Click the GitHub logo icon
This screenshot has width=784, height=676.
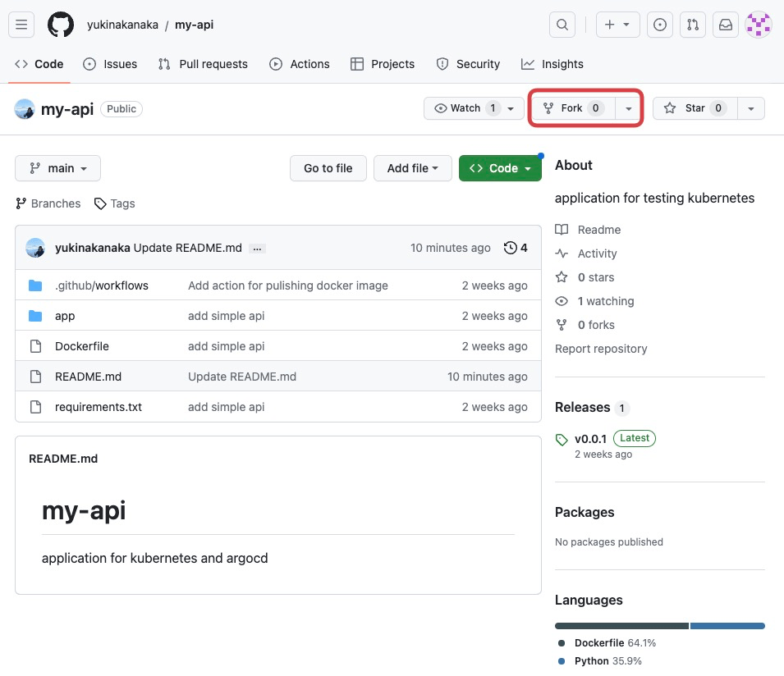pyautogui.click(x=61, y=25)
